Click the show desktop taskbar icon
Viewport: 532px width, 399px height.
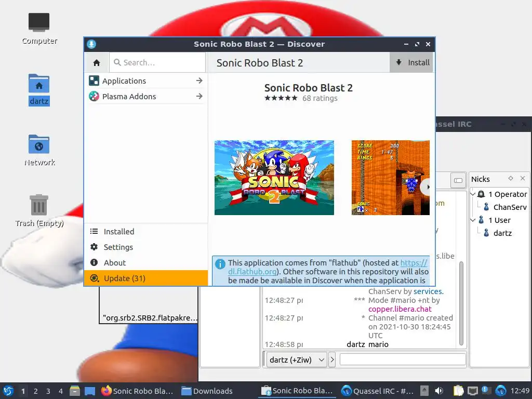89,391
